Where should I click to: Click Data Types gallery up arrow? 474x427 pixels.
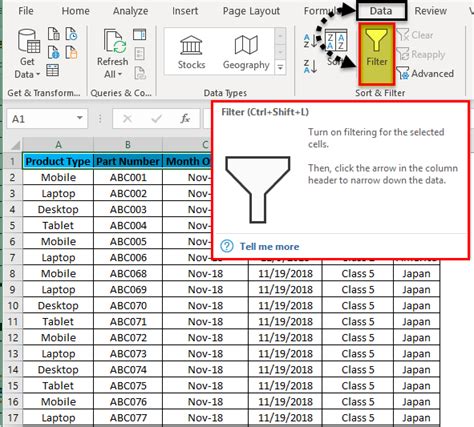pos(280,35)
